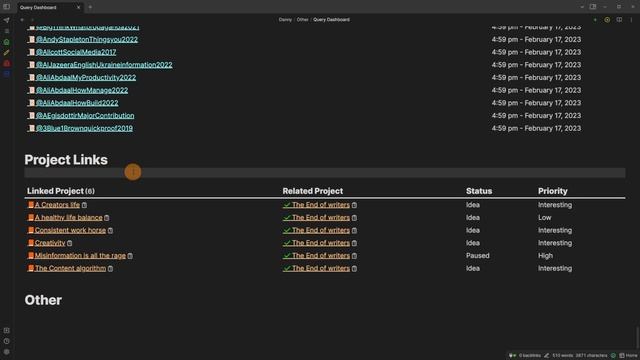Open the @AliAbdaalHowManage2022 note
This screenshot has height=360, width=640.
click(82, 90)
